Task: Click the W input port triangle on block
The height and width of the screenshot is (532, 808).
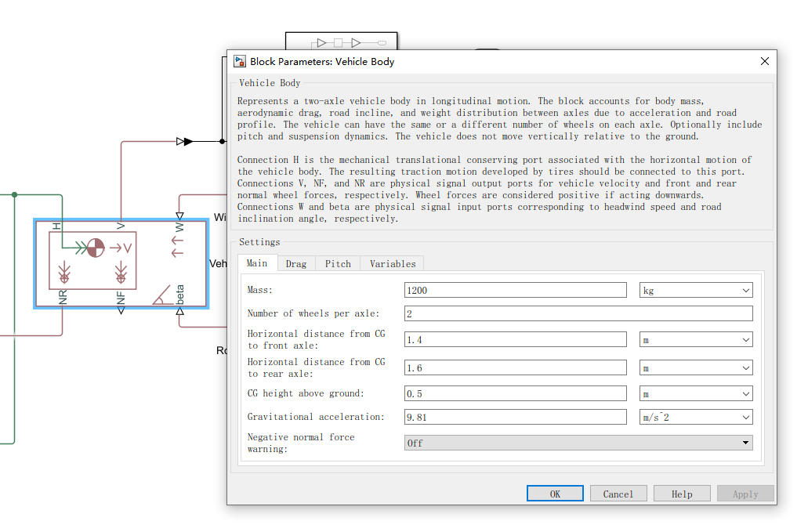Action: coord(179,215)
